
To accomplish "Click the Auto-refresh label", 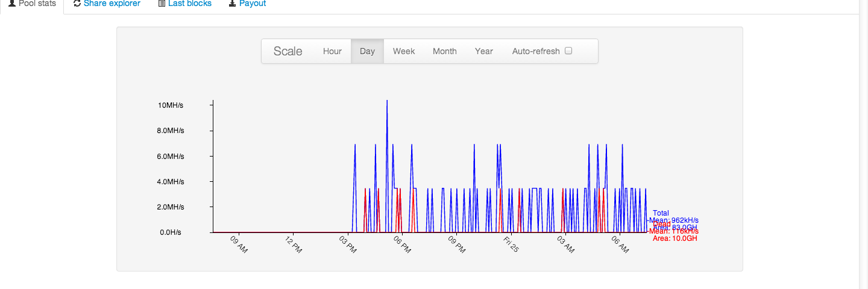I will coord(536,51).
